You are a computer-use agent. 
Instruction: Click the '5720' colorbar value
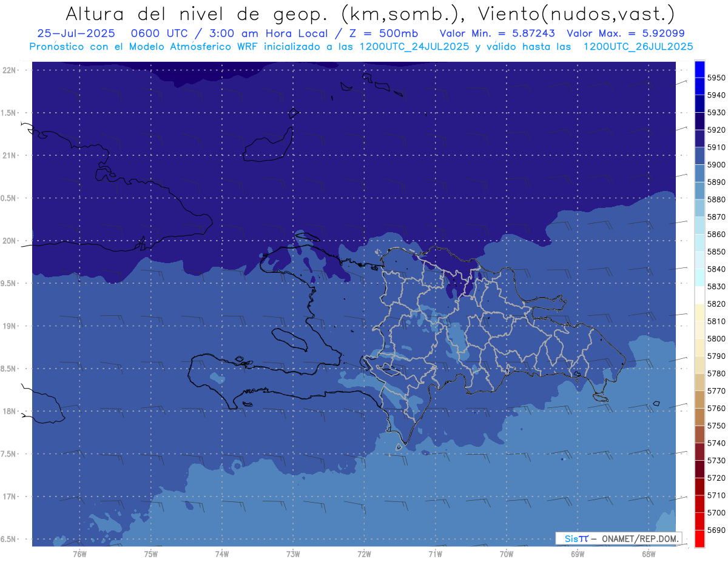[716, 478]
